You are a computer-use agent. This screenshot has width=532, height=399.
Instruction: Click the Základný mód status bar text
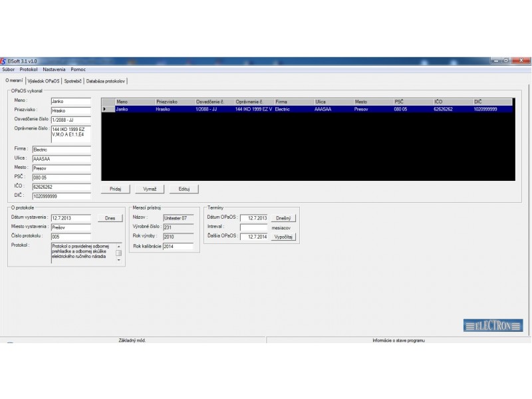132,340
